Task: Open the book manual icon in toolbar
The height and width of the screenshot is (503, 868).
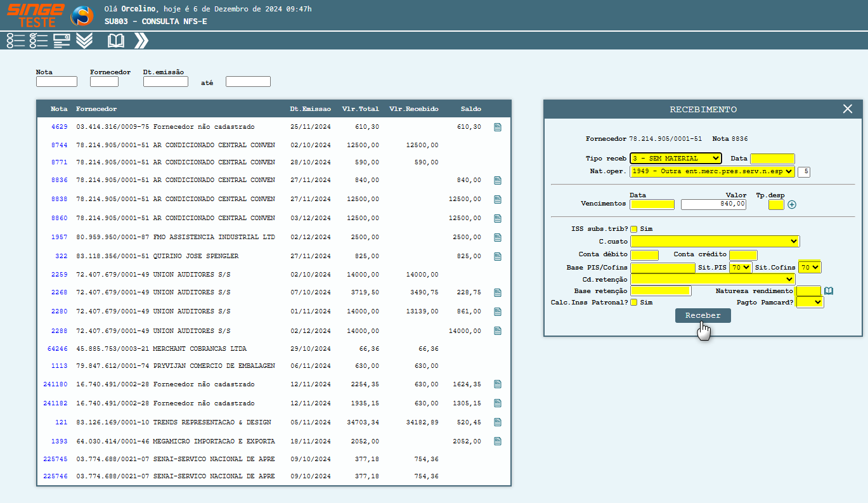Action: click(x=116, y=41)
